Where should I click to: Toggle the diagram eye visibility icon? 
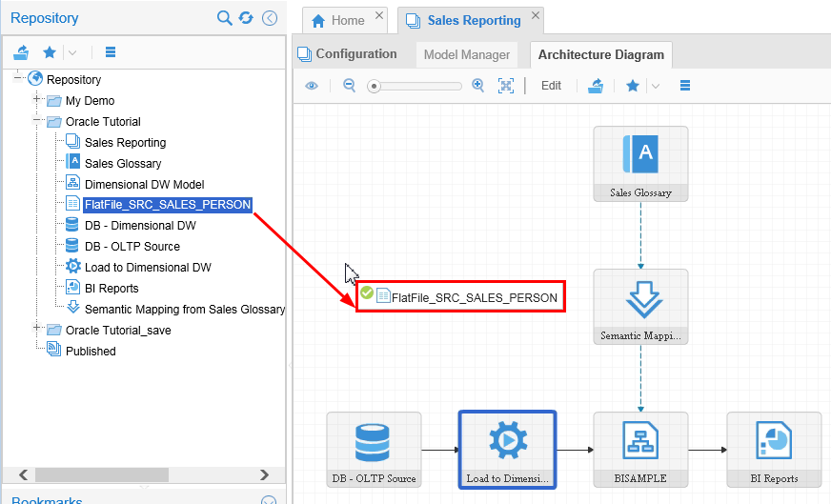pyautogui.click(x=312, y=86)
